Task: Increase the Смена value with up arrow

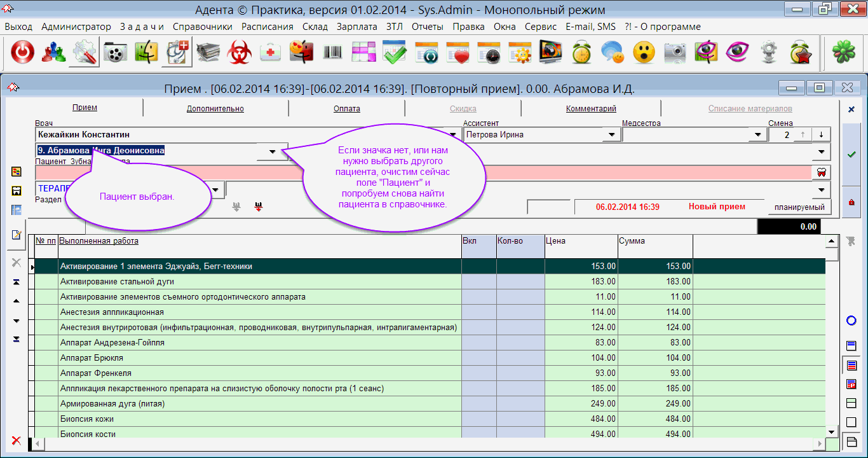Action: 803,135
